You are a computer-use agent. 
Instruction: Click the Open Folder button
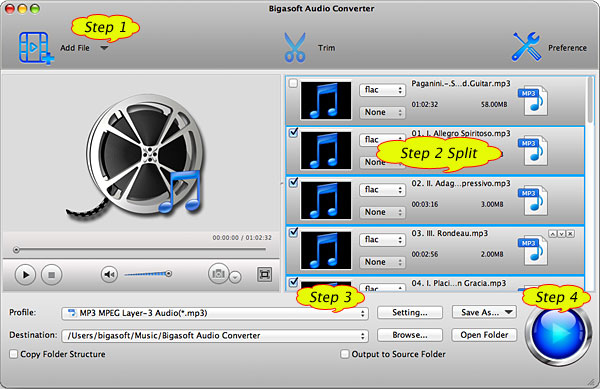coord(484,335)
